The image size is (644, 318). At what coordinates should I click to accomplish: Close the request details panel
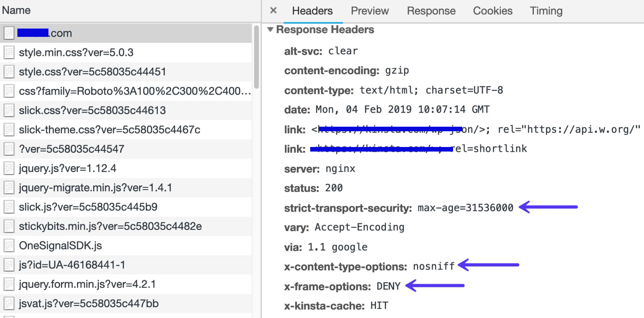(x=273, y=11)
